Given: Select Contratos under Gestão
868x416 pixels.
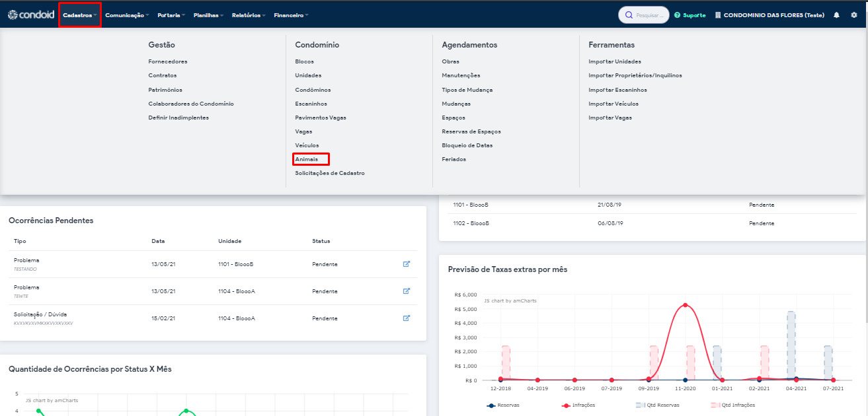Looking at the screenshot, I should click(x=163, y=75).
